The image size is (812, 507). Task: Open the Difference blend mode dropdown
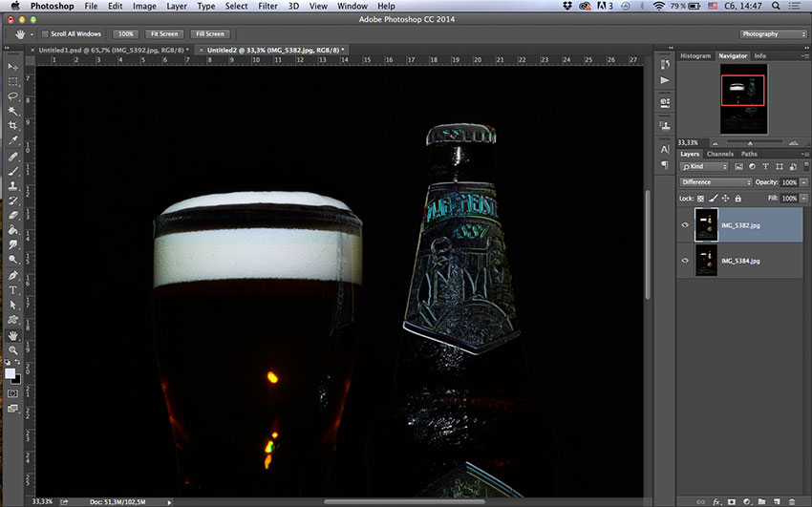(716, 182)
